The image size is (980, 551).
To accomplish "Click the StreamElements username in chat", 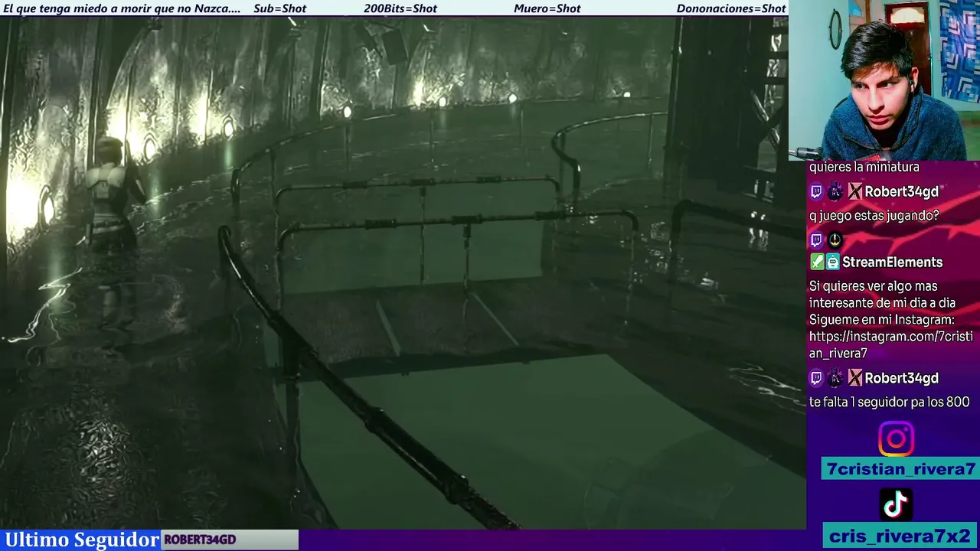I will tap(892, 262).
